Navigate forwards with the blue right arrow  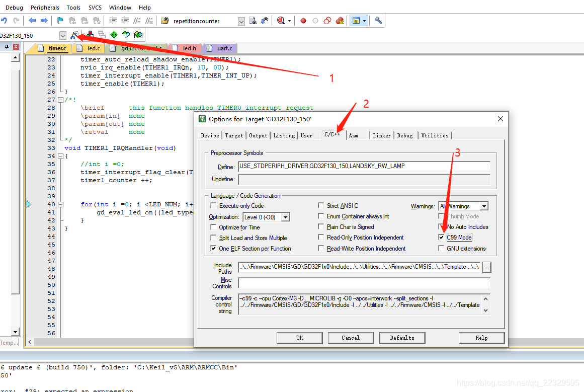[44, 21]
